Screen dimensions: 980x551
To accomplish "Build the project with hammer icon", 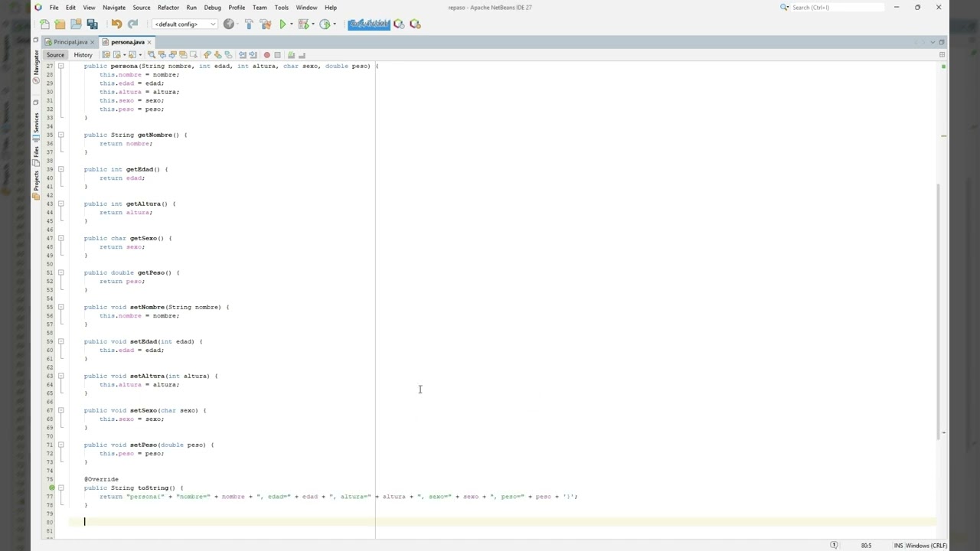I will [249, 24].
